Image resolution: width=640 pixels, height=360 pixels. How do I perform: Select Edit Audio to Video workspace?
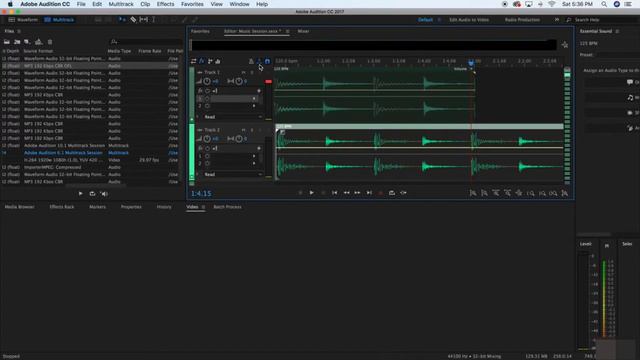pyautogui.click(x=469, y=20)
